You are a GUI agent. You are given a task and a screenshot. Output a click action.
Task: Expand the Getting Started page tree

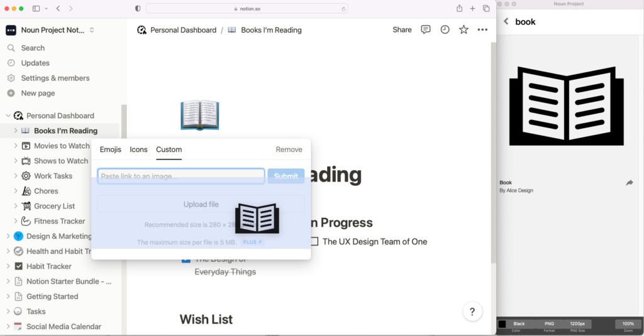(8, 296)
